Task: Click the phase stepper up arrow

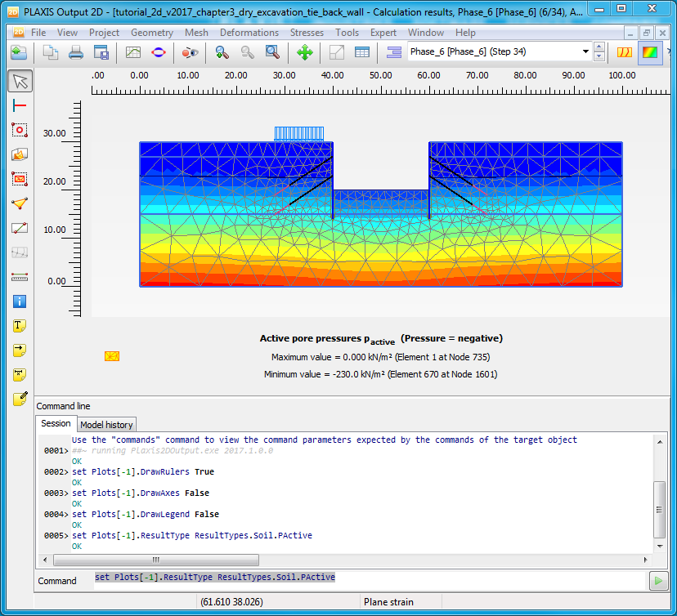Action: point(599,47)
